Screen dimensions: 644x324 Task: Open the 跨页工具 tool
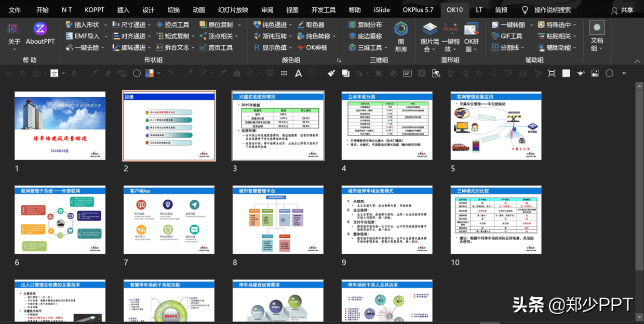coord(216,47)
